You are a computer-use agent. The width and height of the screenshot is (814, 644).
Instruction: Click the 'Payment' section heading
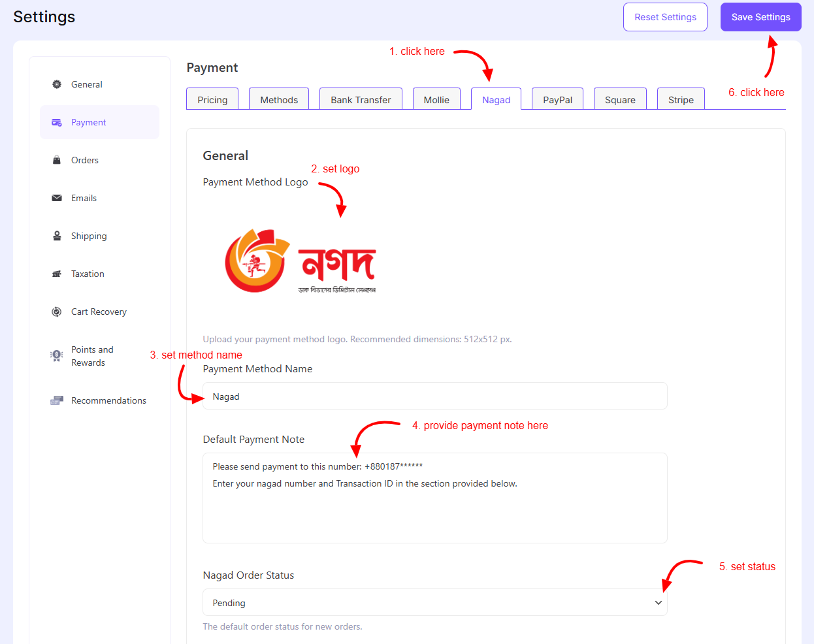(x=212, y=67)
